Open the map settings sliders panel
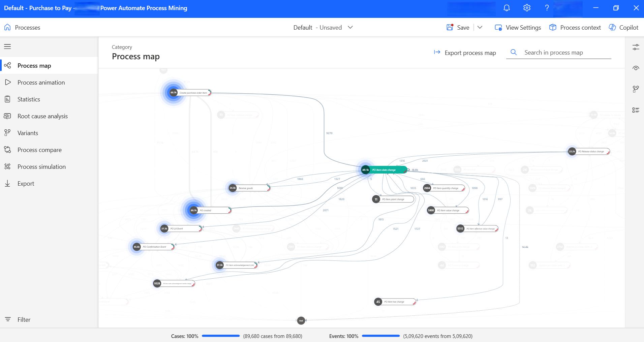 point(636,47)
